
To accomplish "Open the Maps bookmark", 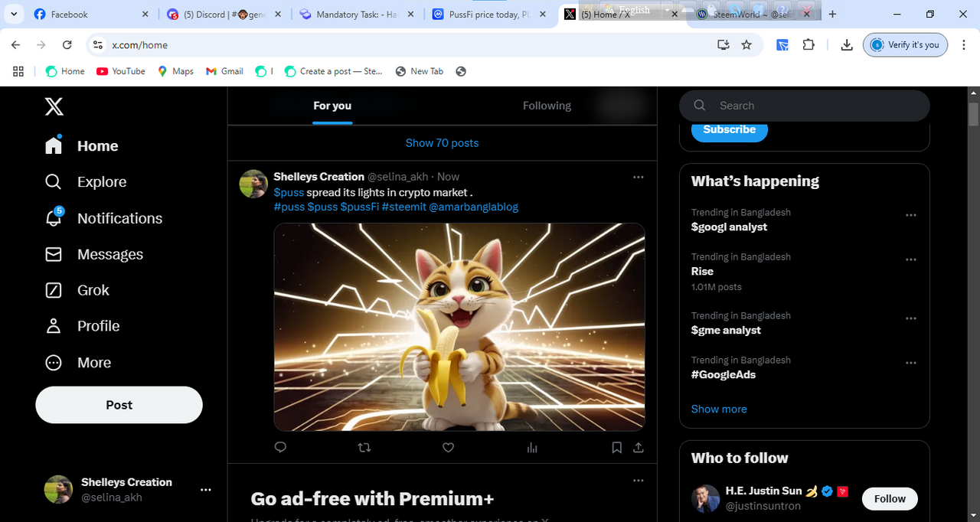I will coord(175,71).
